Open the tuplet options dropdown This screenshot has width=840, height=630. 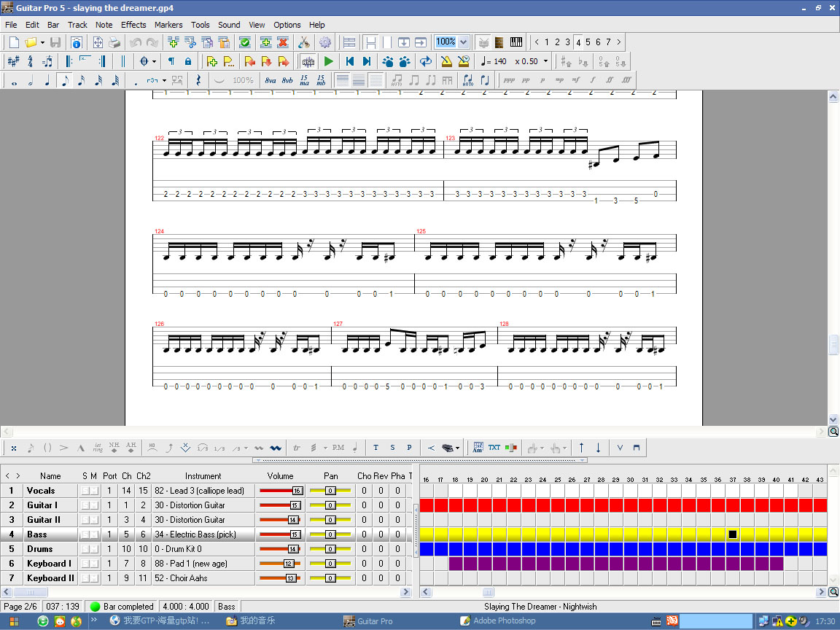click(165, 80)
